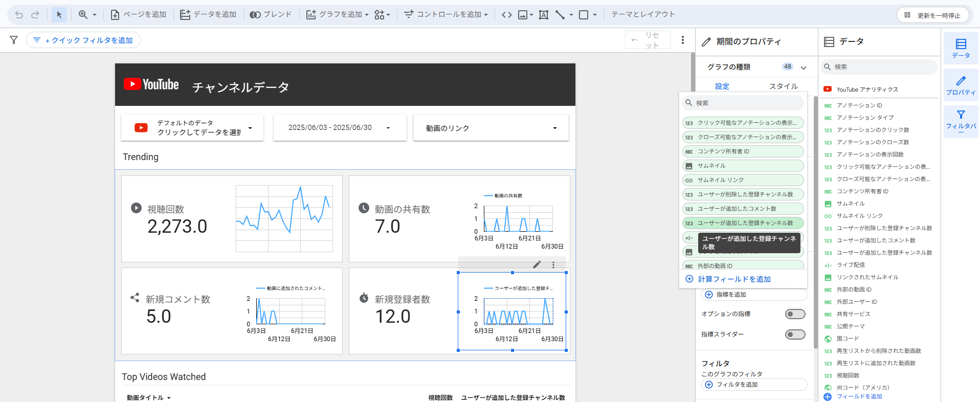Viewport: 980px width, 402px height.
Task: Open the three-dot menu next to リセット
Action: coord(683,40)
